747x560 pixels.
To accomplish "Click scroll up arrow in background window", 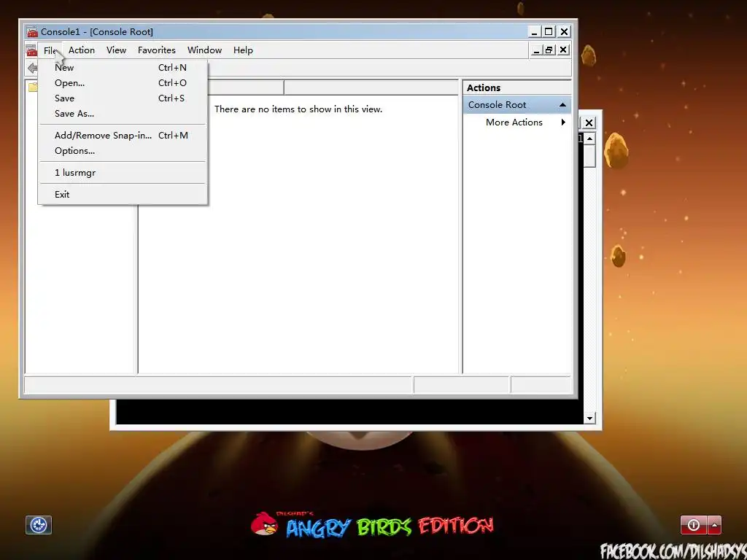I will [x=589, y=139].
